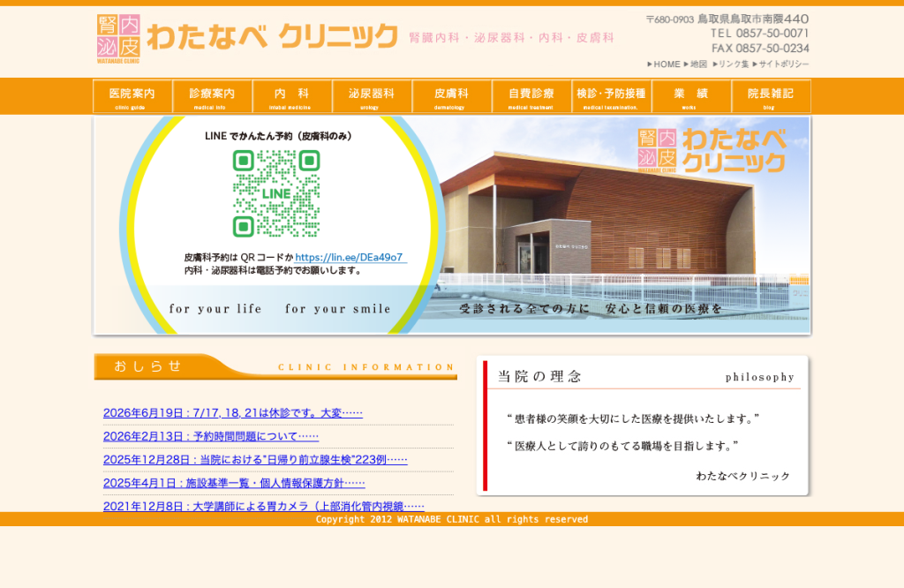Select the 泌尿器科 urology menu item
The height and width of the screenshot is (588, 904).
click(x=372, y=96)
